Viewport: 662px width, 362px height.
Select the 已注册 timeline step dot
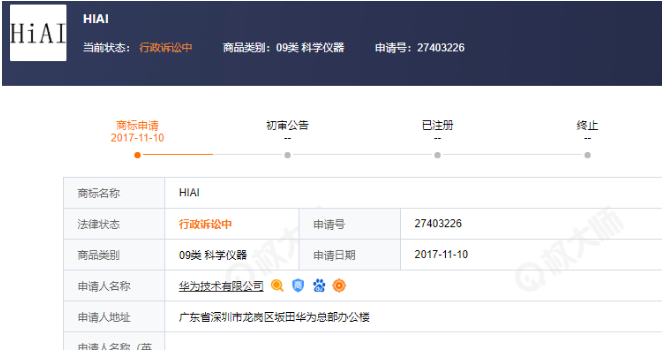(437, 155)
